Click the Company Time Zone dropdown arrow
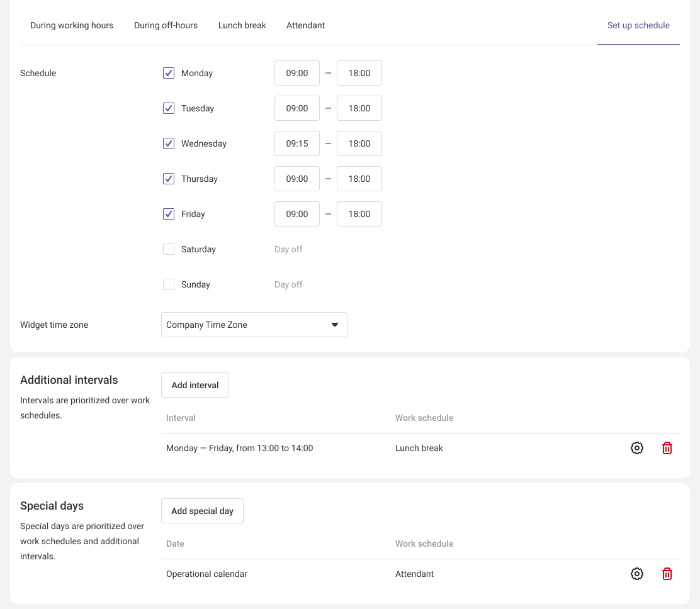The width and height of the screenshot is (700, 609). tap(335, 325)
